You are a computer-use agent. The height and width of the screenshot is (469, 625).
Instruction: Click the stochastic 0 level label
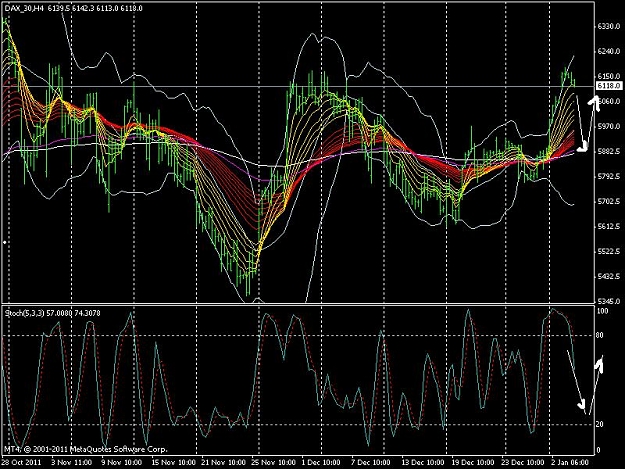click(598, 451)
